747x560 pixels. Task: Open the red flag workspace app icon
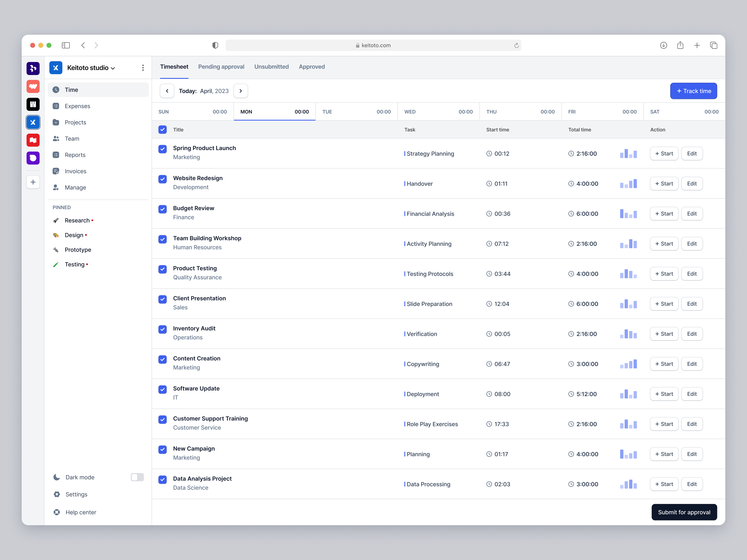(33, 140)
